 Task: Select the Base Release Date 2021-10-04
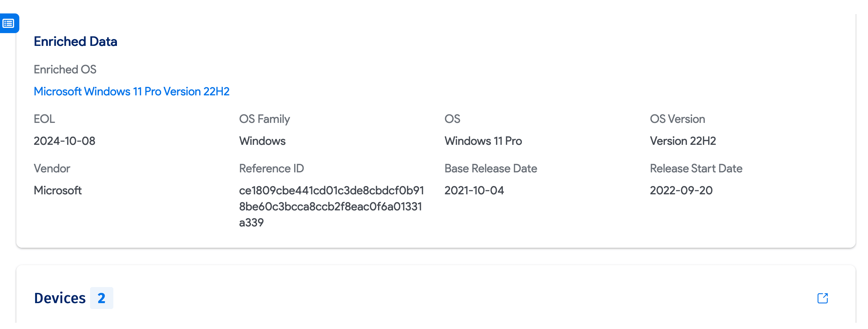coord(474,190)
